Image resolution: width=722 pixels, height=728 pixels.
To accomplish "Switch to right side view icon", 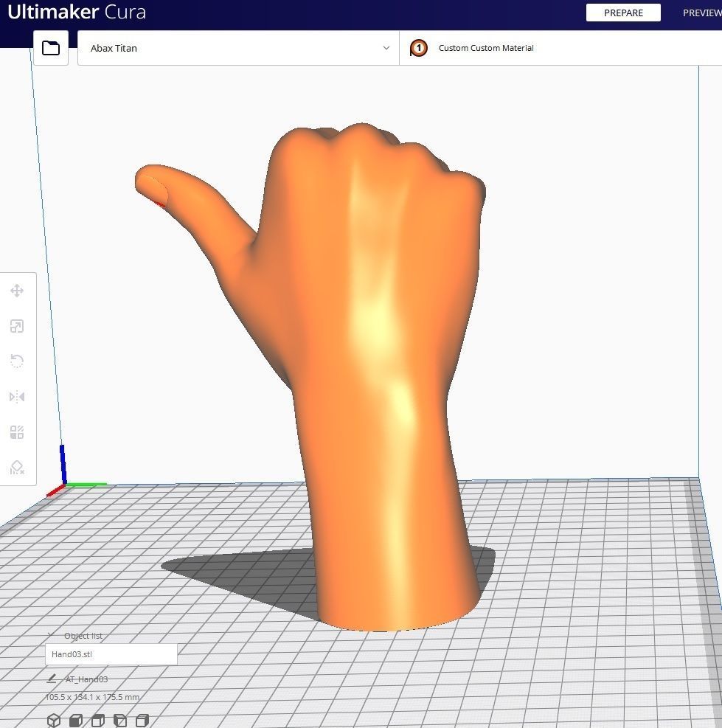I will (x=142, y=720).
